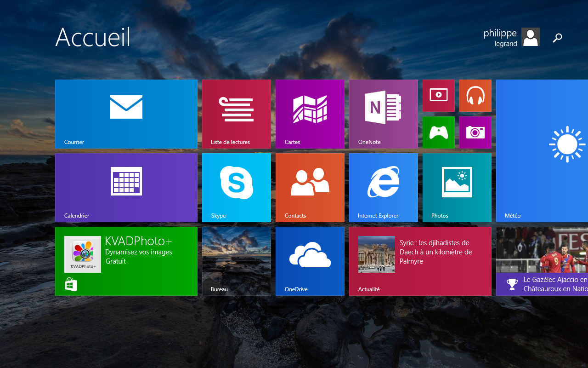Open the OneNote tile
The height and width of the screenshot is (368, 588).
point(384,114)
